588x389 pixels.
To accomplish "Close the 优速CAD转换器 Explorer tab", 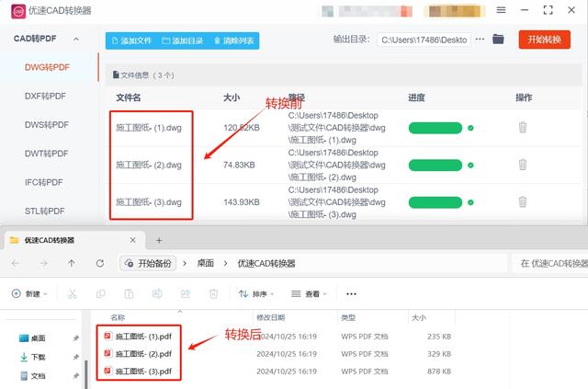I will (132, 240).
